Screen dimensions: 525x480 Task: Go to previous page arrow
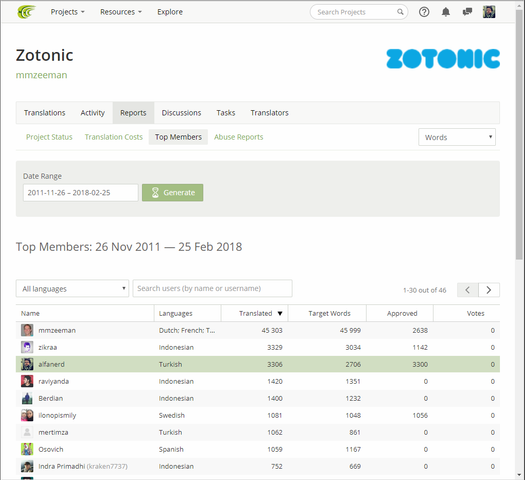click(468, 290)
